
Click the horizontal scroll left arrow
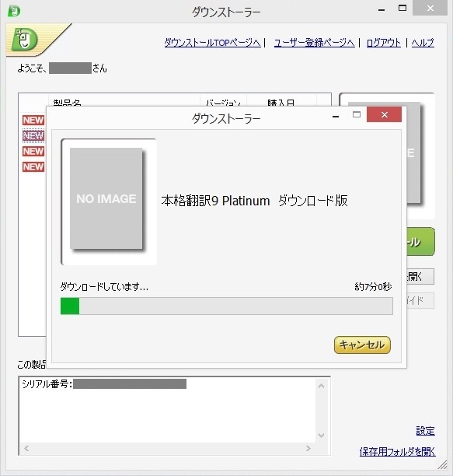click(x=26, y=448)
